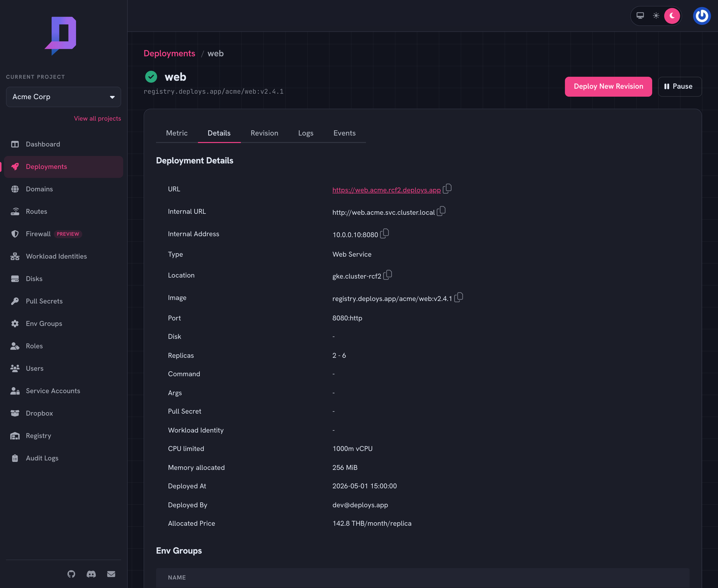Open Routes in the sidebar
This screenshot has height=588, width=718.
pos(63,211)
